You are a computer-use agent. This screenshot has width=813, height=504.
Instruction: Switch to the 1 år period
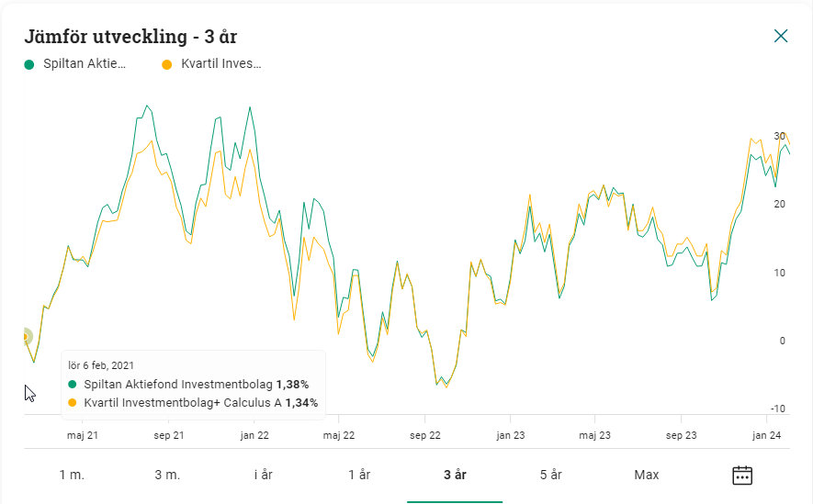point(359,475)
